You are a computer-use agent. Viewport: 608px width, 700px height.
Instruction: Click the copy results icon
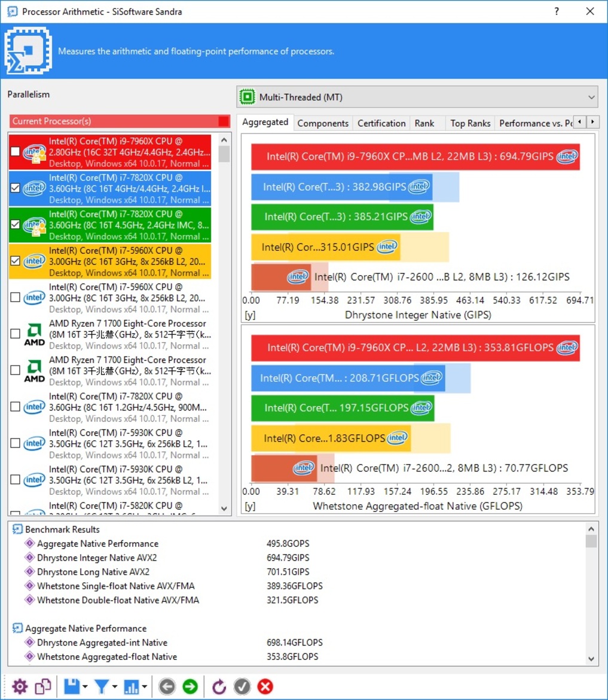click(x=43, y=686)
